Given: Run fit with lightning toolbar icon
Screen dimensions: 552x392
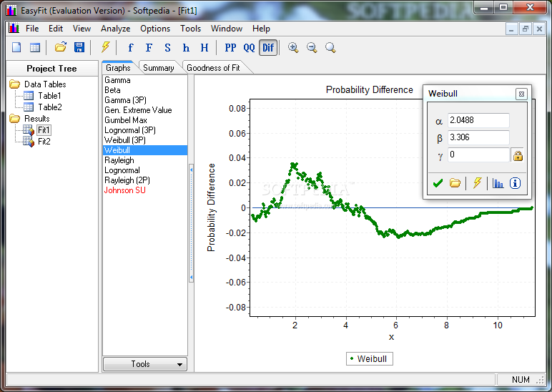Looking at the screenshot, I should 105,47.
